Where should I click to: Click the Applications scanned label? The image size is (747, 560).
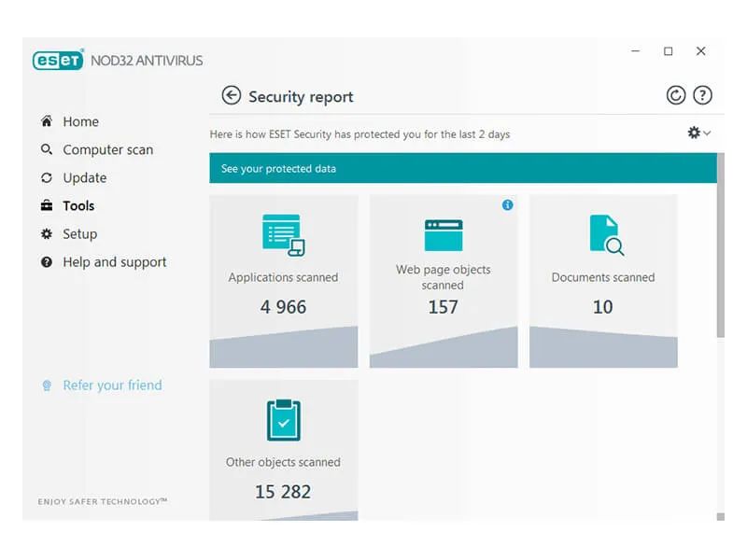click(x=284, y=277)
